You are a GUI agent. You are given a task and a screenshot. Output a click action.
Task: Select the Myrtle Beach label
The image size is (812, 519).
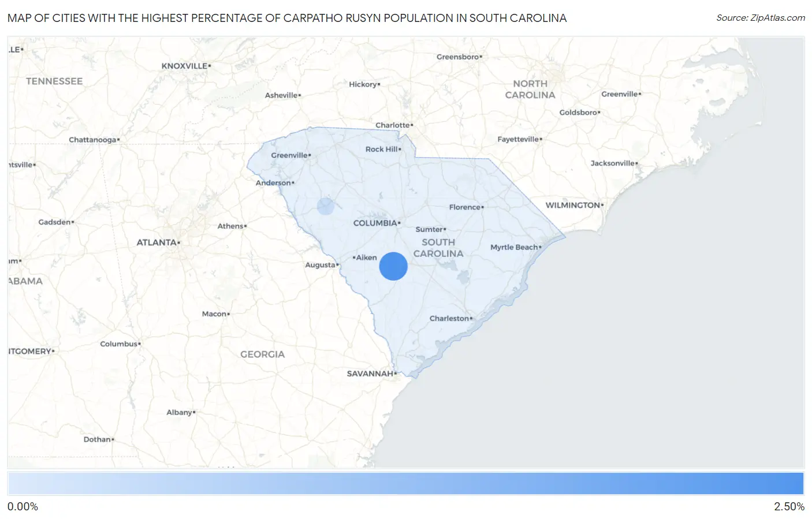pos(514,247)
